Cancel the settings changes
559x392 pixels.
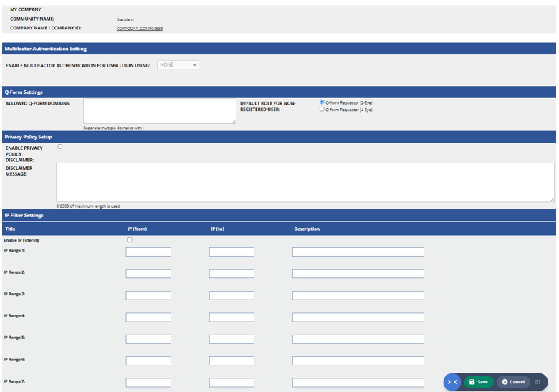[x=513, y=382]
